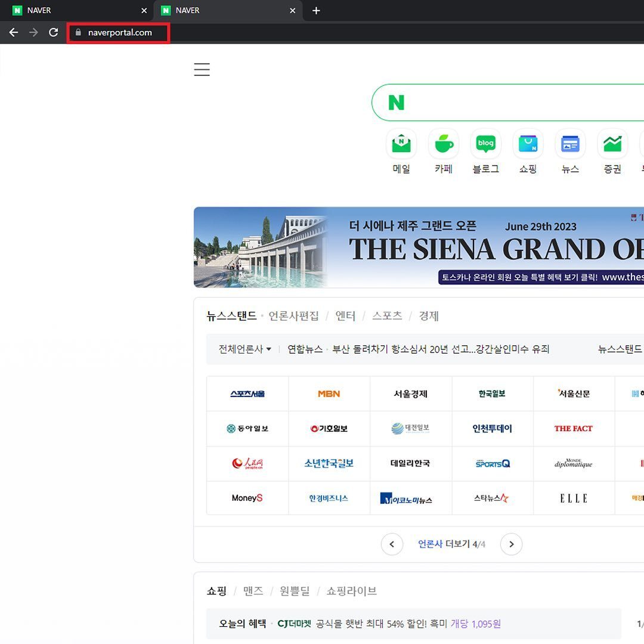
Task: Switch to 경제 news tab
Action: pyautogui.click(x=428, y=316)
